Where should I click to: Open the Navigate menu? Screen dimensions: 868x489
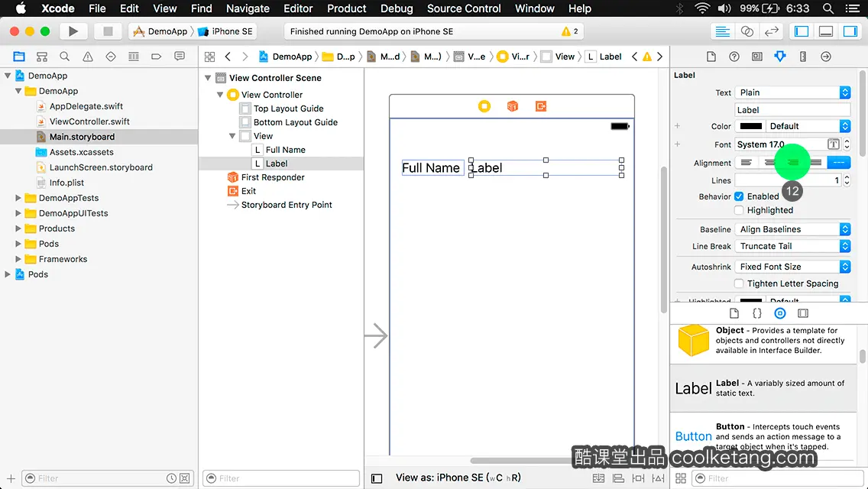coord(248,8)
